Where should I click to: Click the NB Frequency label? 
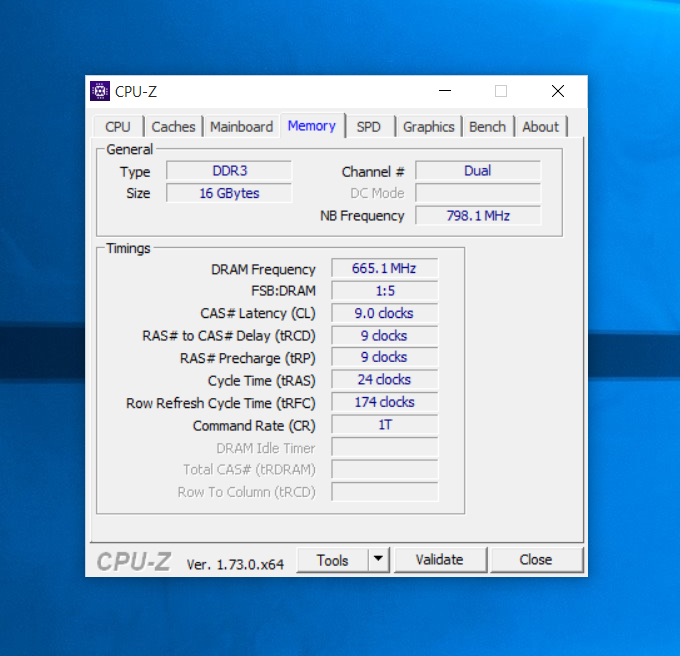[x=362, y=216]
